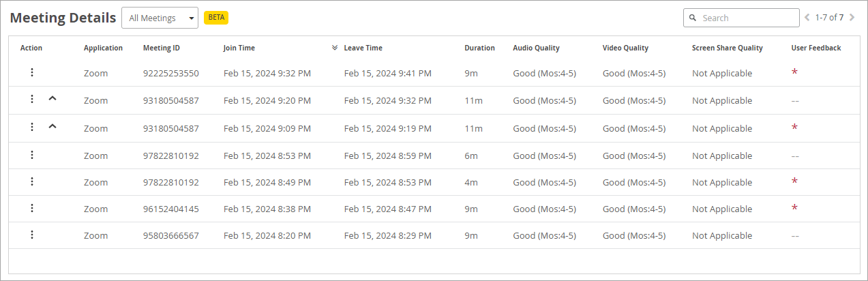Click the feedback asterisk for meeting 92225253550
The height and width of the screenshot is (281, 868).
coord(794,73)
